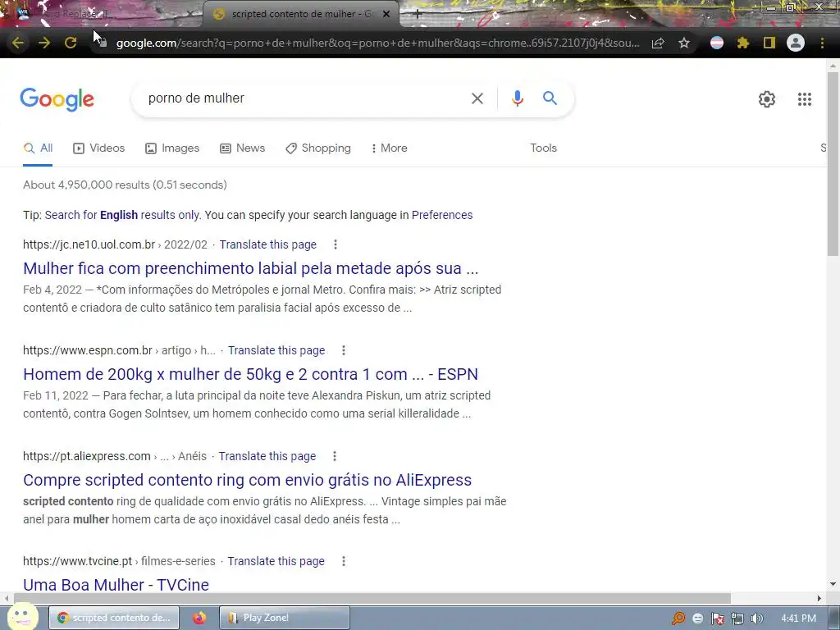Screen dimensions: 840x630
Task: Open Google quick settings gear
Action: [767, 99]
